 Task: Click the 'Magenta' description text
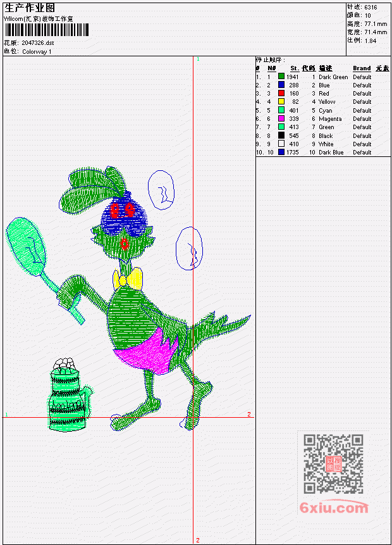[330, 119]
